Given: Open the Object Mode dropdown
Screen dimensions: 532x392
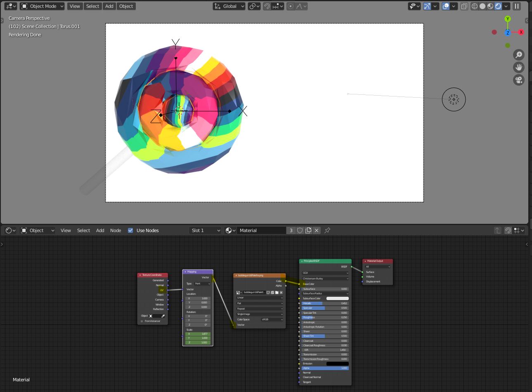Looking at the screenshot, I should pos(43,6).
